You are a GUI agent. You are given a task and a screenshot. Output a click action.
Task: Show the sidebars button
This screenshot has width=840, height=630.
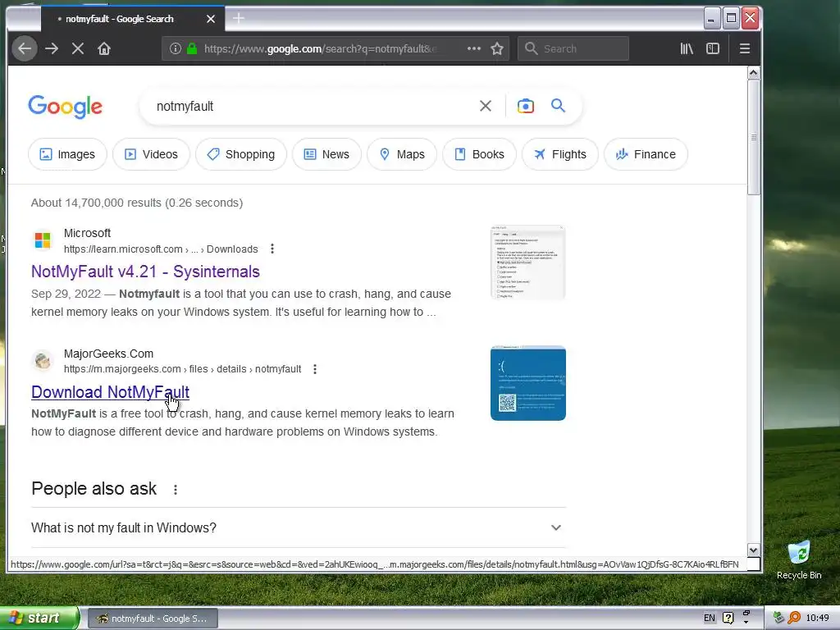(x=713, y=48)
